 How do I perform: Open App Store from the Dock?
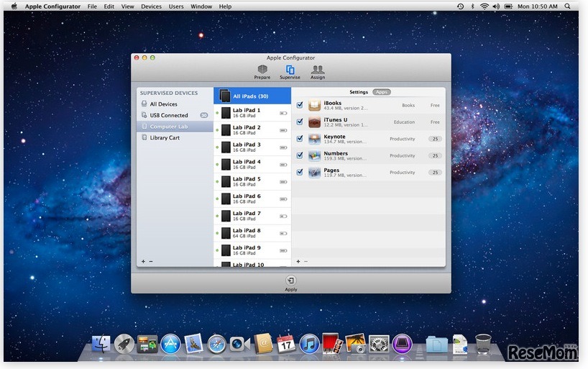tap(170, 344)
